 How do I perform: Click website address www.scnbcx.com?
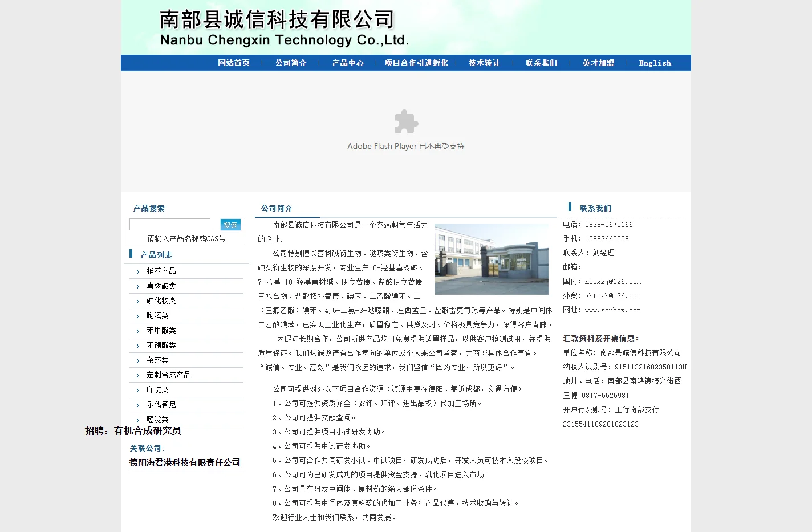pos(613,310)
